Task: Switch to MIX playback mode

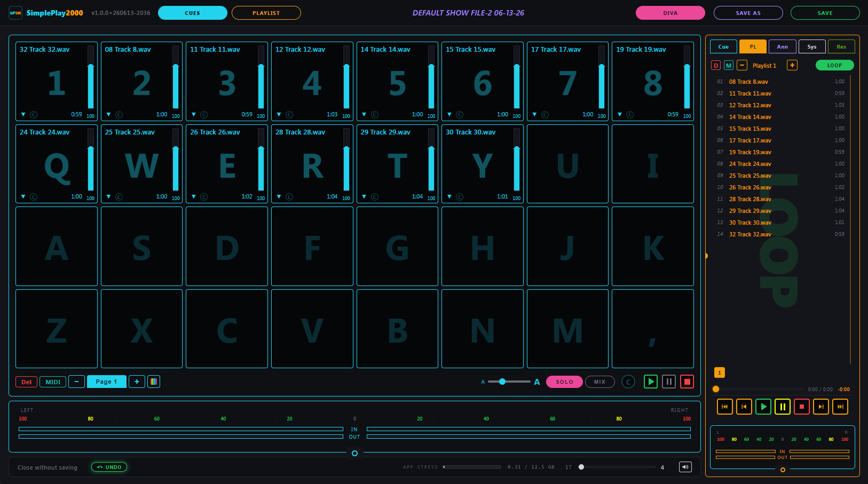Action: 599,382
